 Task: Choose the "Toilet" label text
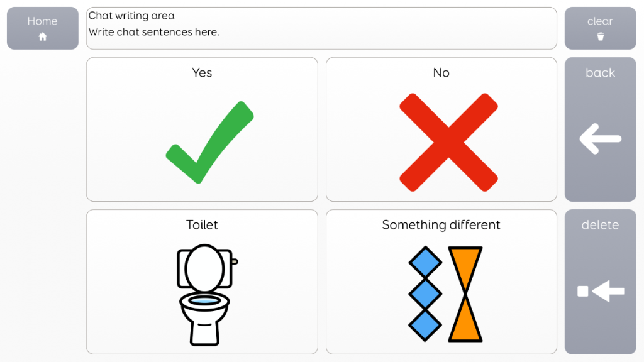pyautogui.click(x=202, y=224)
